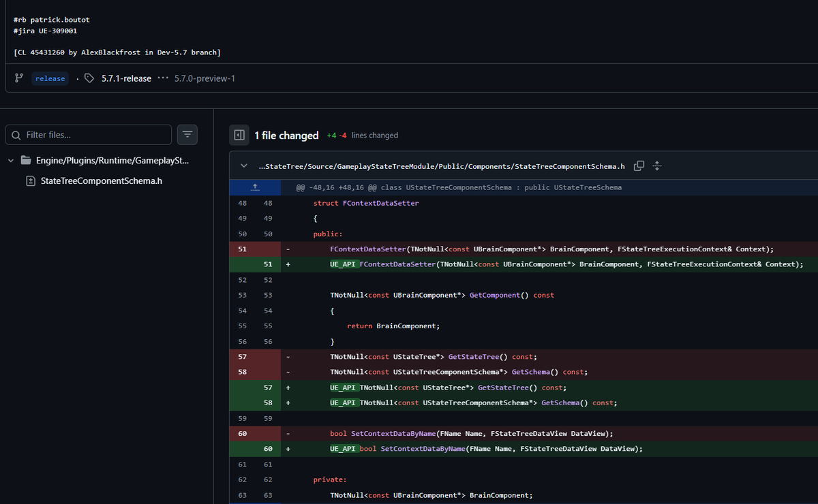Image resolution: width=818 pixels, height=504 pixels.
Task: Click the '+4' added lines count
Action: [x=331, y=136]
